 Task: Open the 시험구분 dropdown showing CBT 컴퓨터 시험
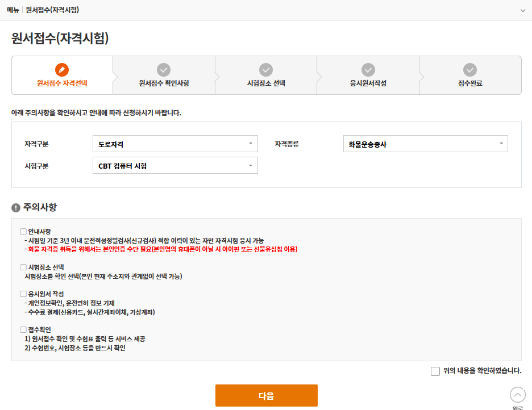(175, 165)
